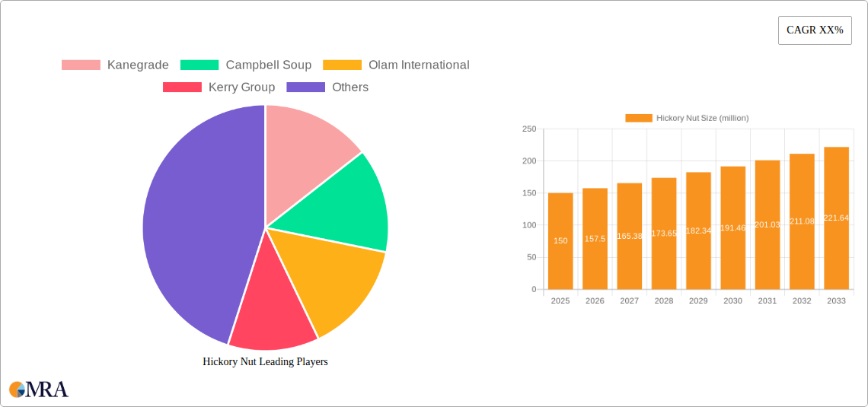Click the 2026 bar labeled 157.5
The height and width of the screenshot is (407, 868).
pos(595,239)
